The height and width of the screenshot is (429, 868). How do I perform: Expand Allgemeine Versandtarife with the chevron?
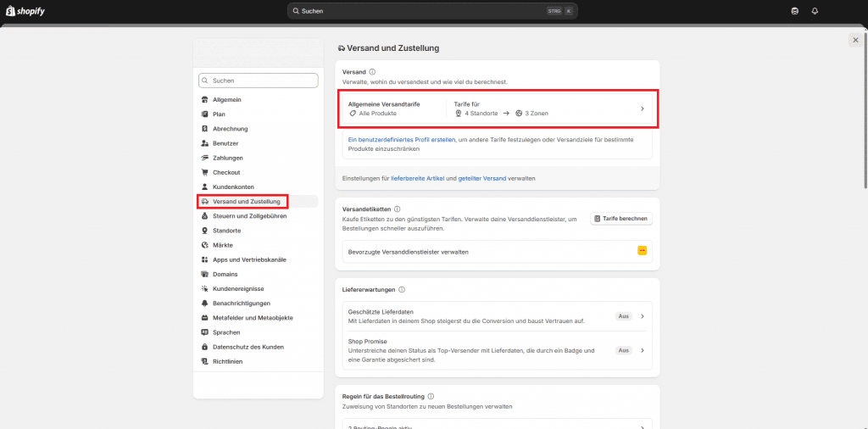[642, 109]
